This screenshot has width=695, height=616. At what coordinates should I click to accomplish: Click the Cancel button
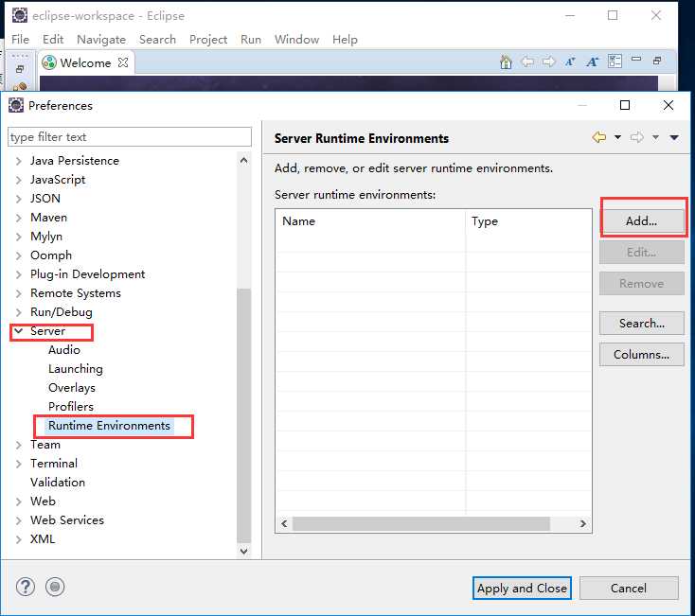click(629, 589)
